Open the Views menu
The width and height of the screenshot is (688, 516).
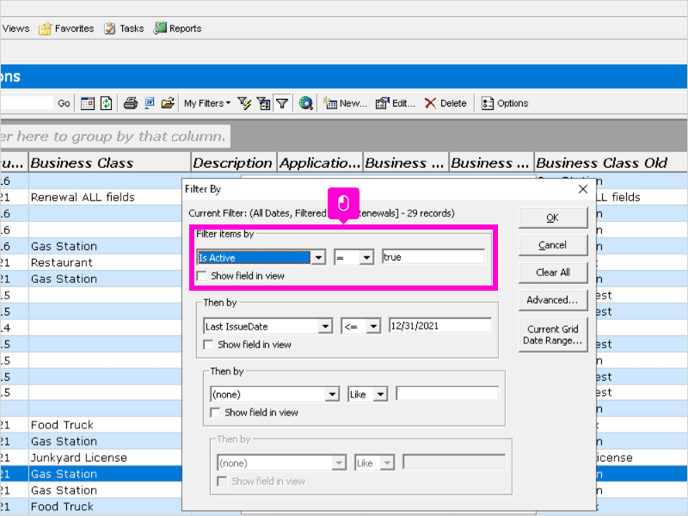coord(15,29)
